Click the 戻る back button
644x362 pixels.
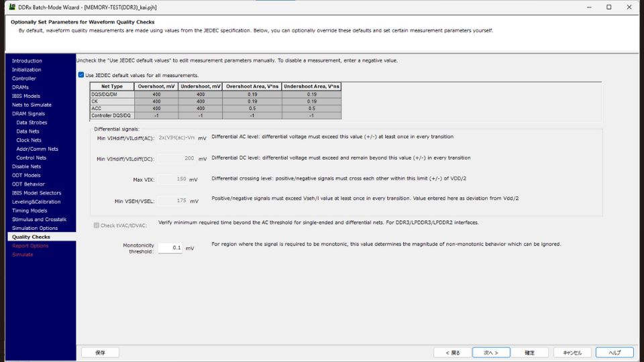click(x=452, y=353)
